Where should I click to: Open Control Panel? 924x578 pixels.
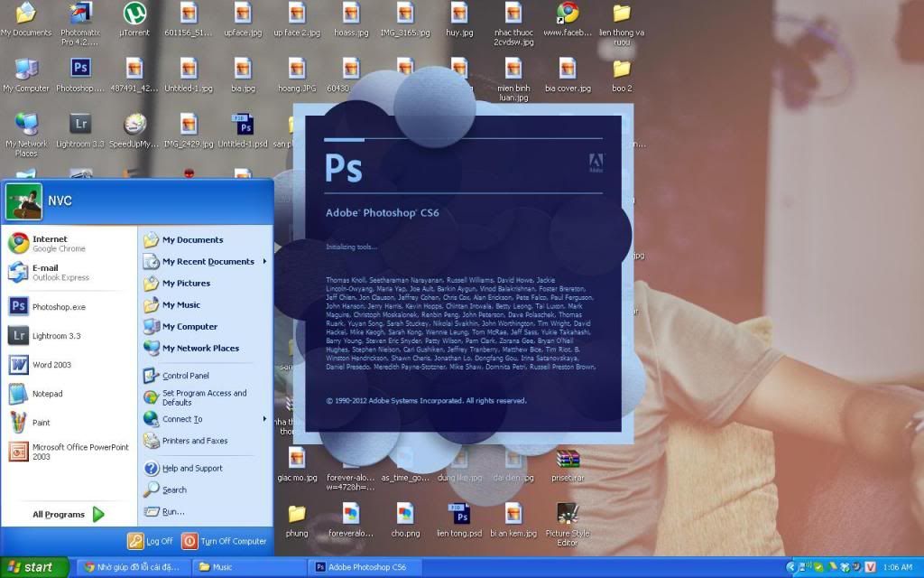pos(206,375)
